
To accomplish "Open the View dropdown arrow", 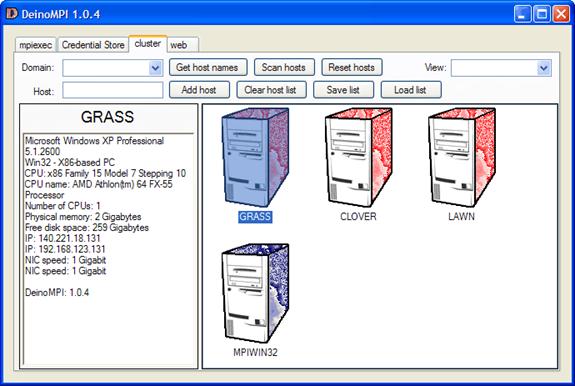I will tap(544, 68).
